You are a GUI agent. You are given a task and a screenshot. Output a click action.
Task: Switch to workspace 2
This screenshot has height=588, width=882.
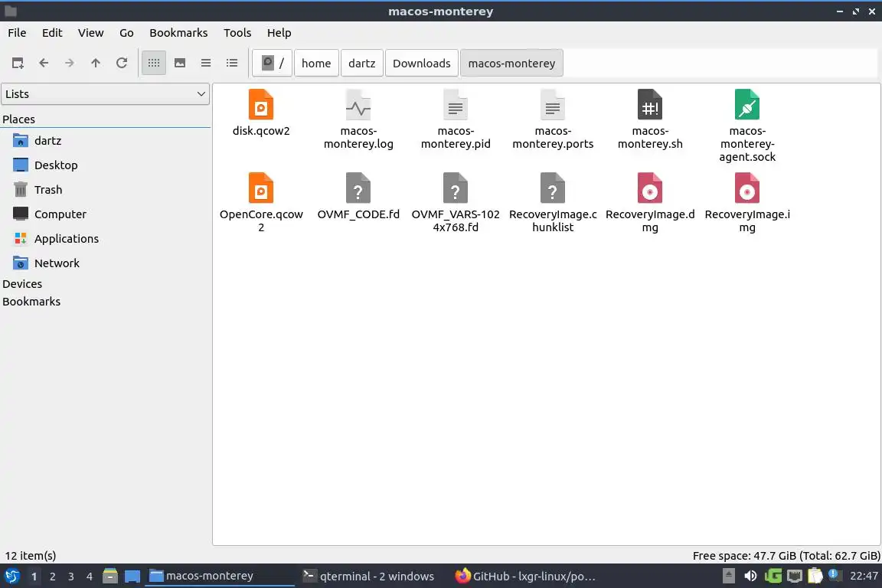tap(52, 577)
